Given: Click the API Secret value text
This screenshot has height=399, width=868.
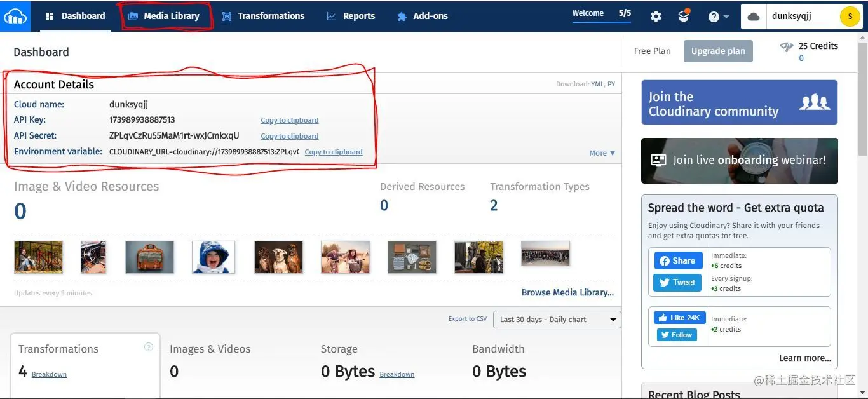Looking at the screenshot, I should [174, 135].
